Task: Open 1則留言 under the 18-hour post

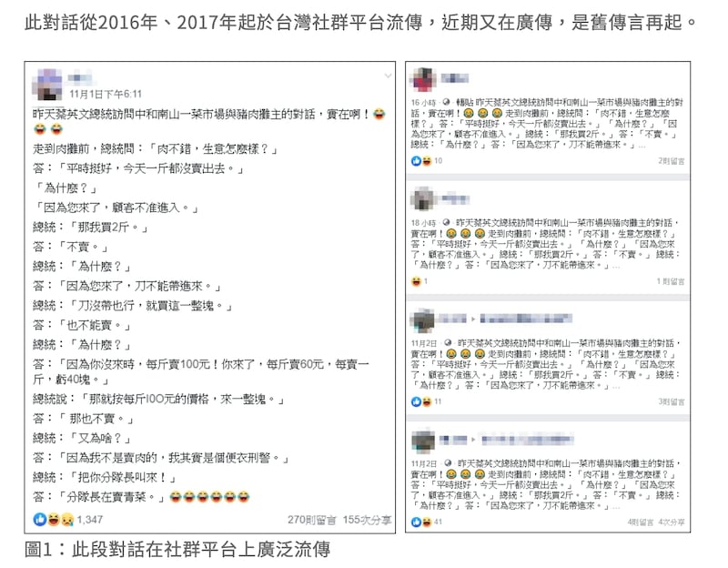Action: 671,279
